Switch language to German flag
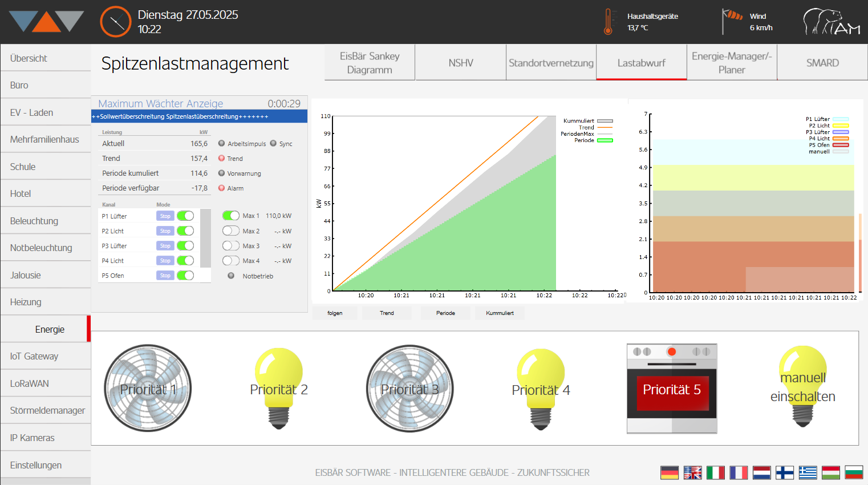The image size is (868, 485). point(670,472)
